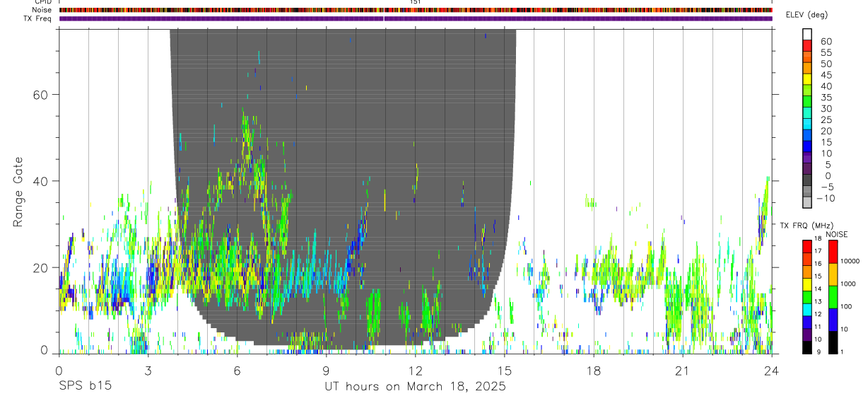Click the black 9 MHz segment of the TX FRQ colorbar

point(807,347)
